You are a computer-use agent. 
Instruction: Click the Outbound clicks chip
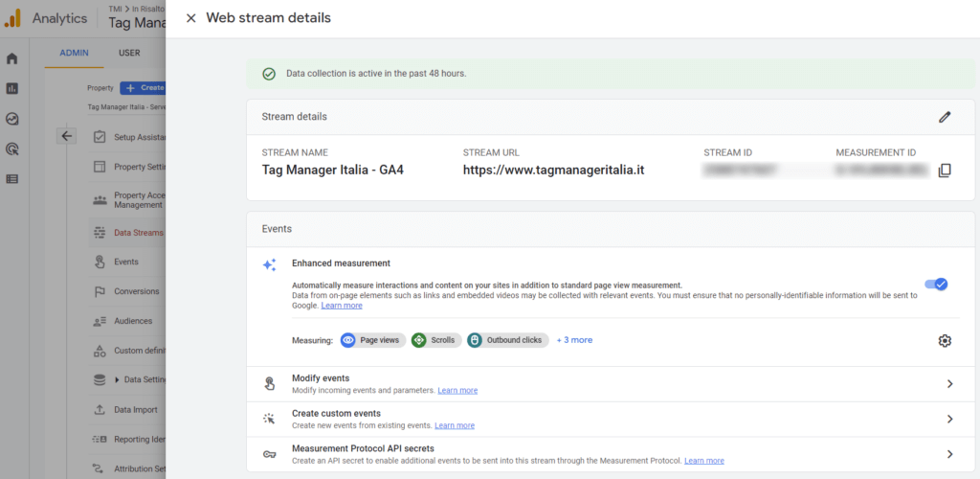coord(507,340)
